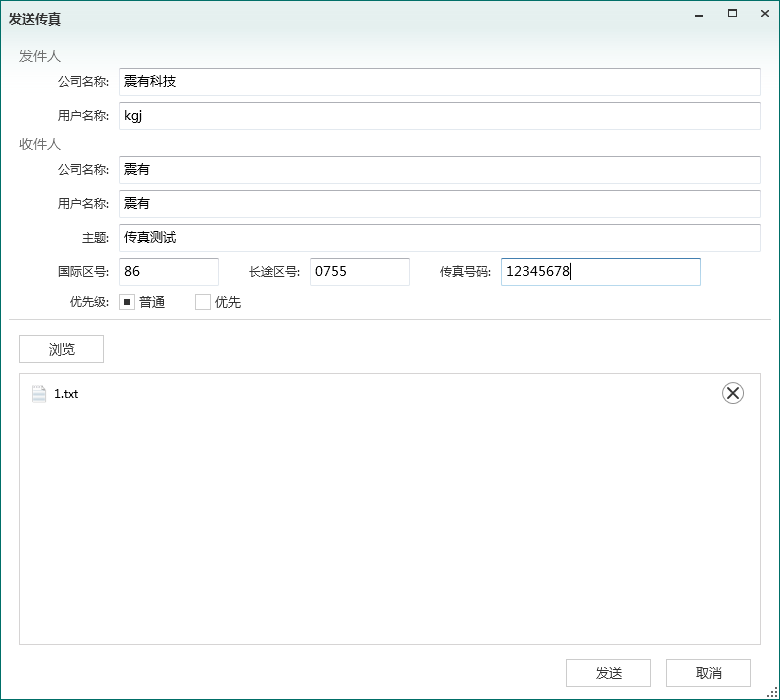Screen dimensions: 780x700
Task: Close the 发送传真 dialog window
Action: click(764, 14)
